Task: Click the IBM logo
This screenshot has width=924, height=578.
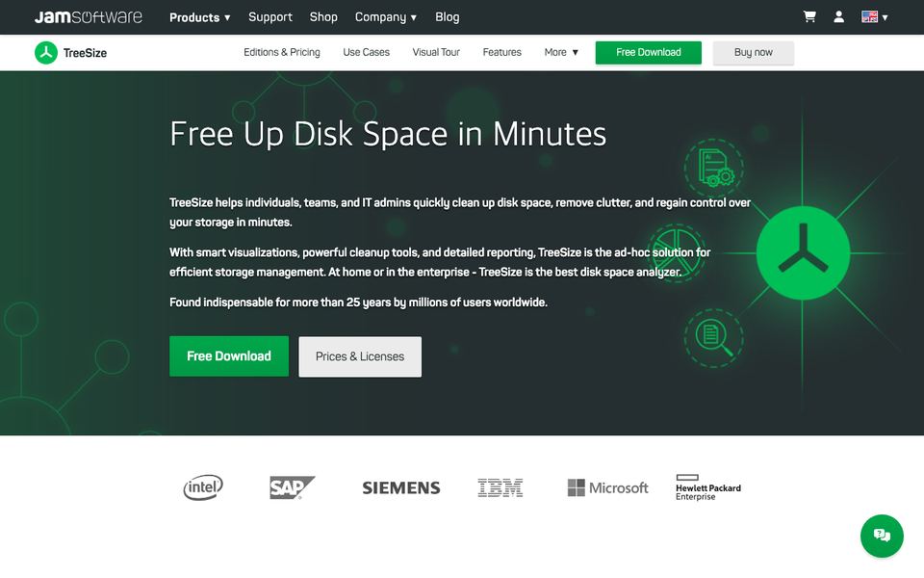Action: [500, 487]
